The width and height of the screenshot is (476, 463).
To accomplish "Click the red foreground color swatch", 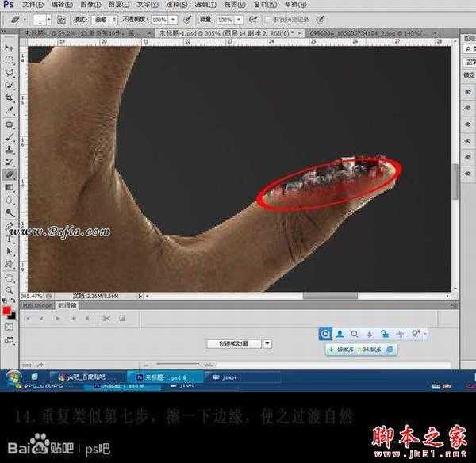I will 6,311.
